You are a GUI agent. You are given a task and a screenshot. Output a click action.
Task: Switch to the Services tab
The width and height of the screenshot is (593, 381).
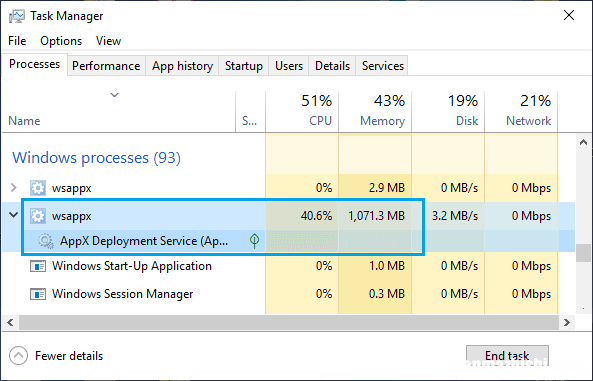point(383,66)
